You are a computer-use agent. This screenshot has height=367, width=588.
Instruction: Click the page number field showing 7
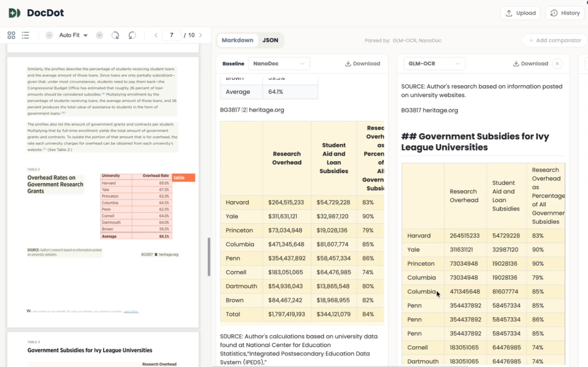[x=171, y=35]
